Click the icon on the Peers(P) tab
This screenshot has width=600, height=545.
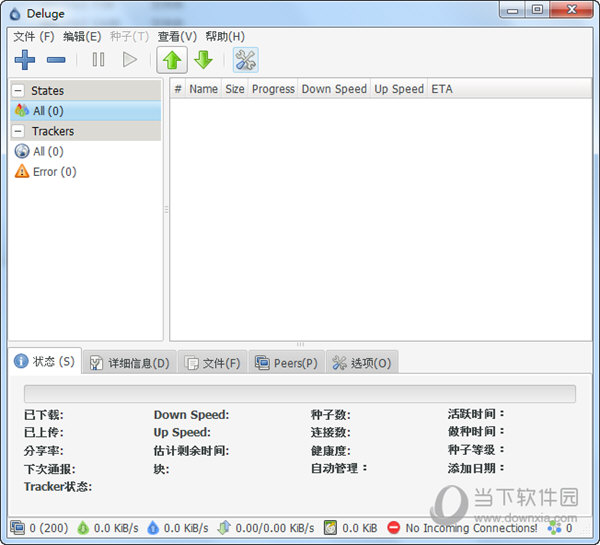262,363
